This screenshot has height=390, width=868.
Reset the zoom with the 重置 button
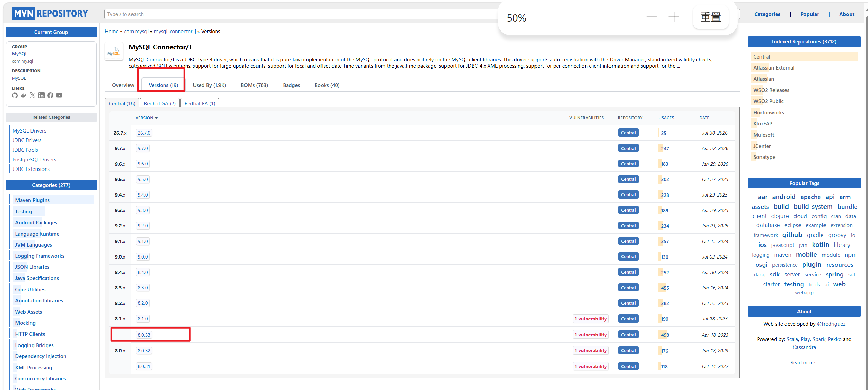coord(710,17)
